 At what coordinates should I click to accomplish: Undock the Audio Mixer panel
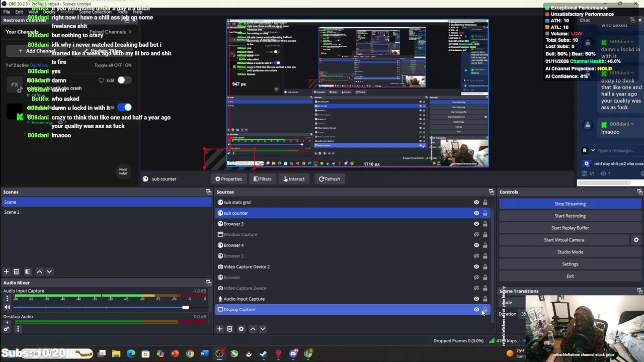click(208, 283)
